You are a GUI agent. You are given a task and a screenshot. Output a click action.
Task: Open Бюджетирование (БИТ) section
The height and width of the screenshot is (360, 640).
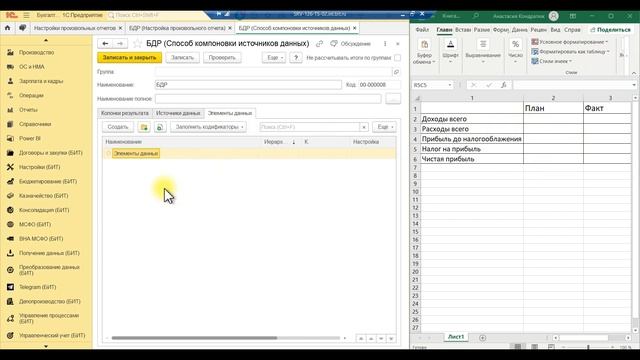(48, 181)
